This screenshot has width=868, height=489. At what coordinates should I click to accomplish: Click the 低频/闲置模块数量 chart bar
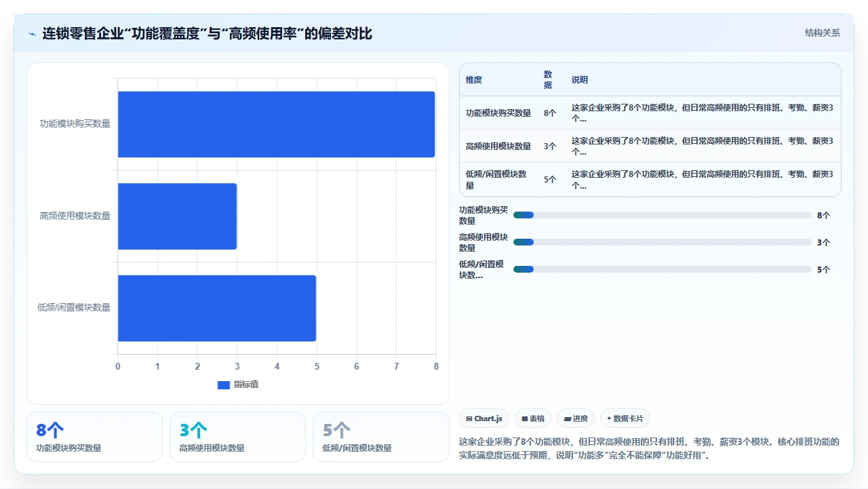217,308
